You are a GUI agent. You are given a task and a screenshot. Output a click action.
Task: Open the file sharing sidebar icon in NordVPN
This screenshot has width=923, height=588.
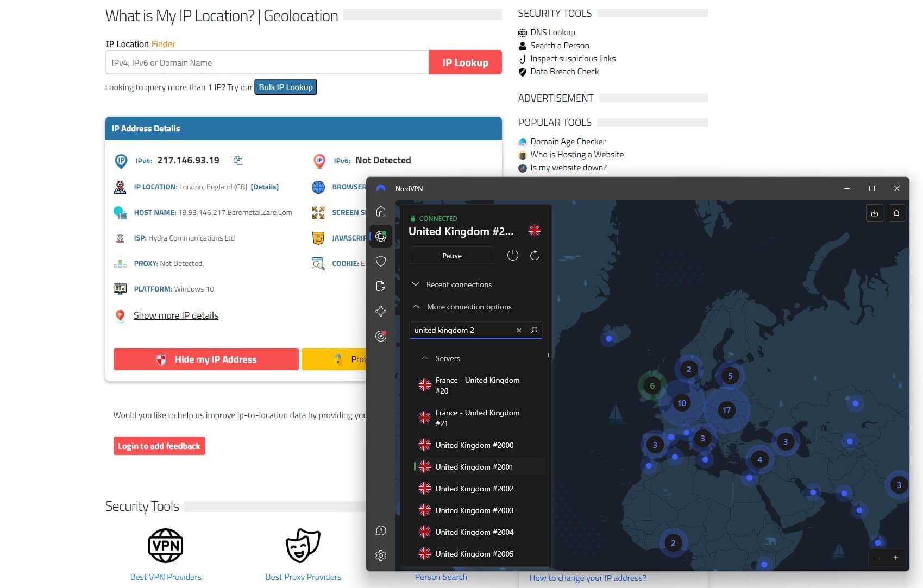click(x=381, y=286)
